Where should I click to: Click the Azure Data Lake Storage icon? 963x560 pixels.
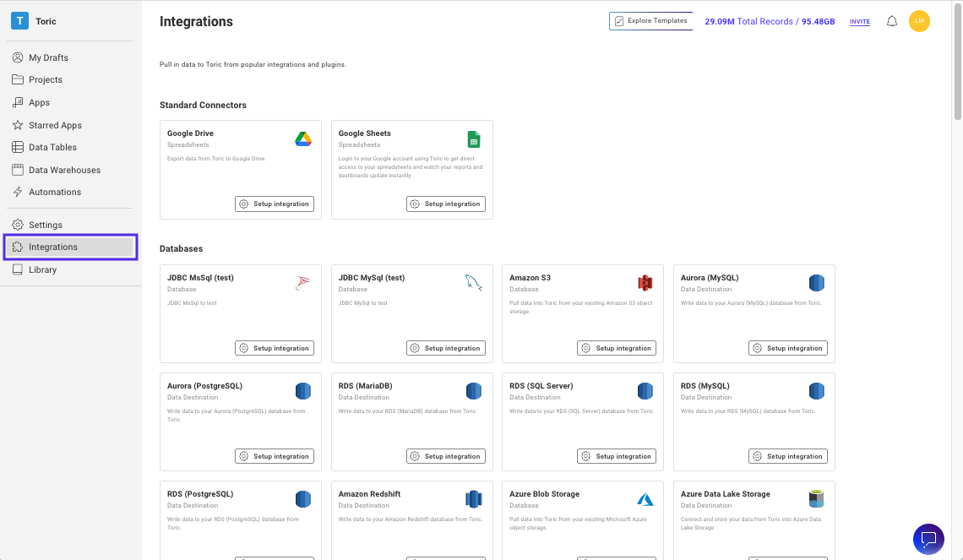(x=816, y=499)
